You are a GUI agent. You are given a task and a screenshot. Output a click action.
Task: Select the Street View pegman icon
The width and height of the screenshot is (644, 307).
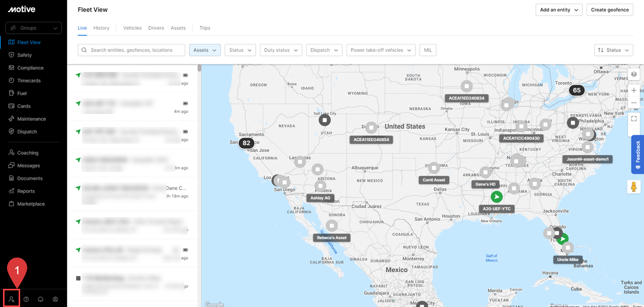634,186
